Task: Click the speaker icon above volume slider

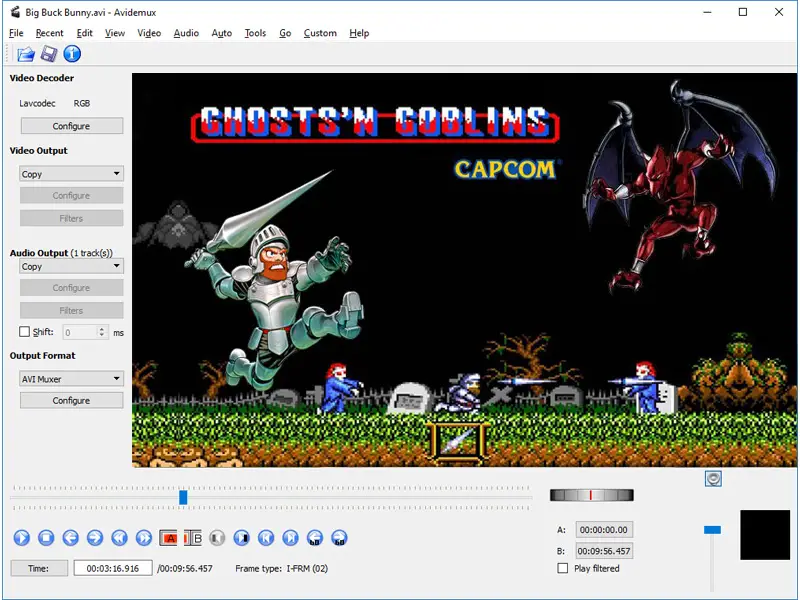Action: coord(713,479)
